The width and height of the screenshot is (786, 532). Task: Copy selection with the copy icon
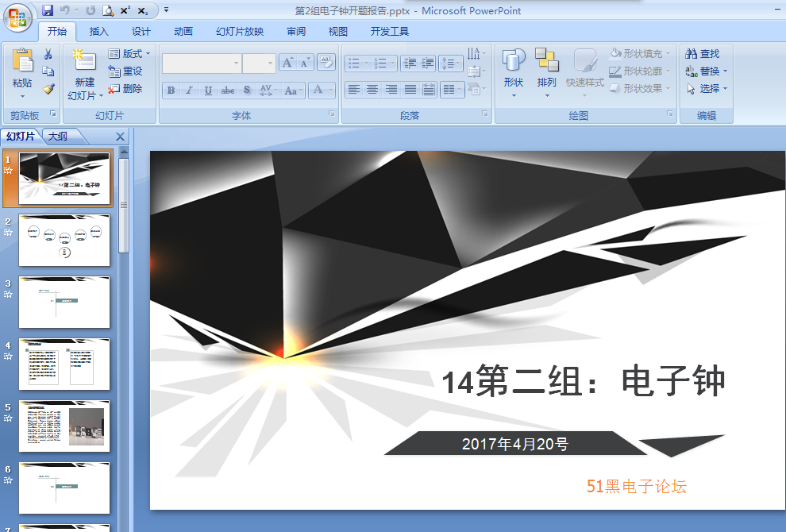coord(48,71)
